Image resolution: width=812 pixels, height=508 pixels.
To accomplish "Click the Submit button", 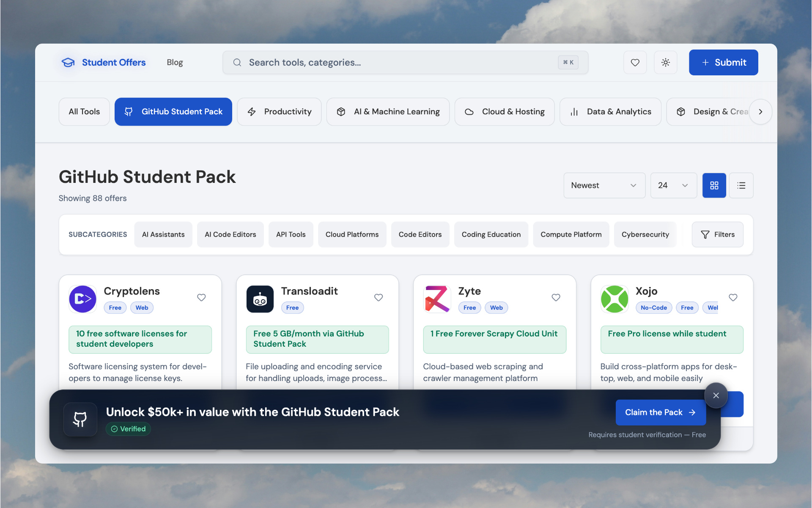I will click(x=723, y=62).
